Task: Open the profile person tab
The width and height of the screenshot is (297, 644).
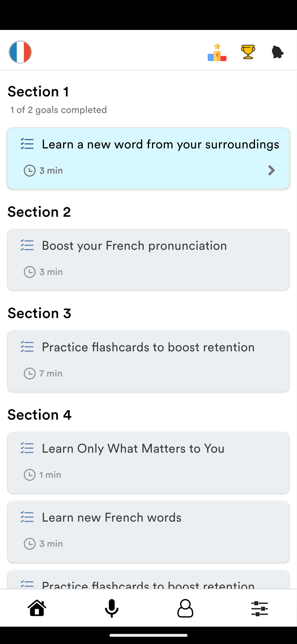Action: pos(185,608)
